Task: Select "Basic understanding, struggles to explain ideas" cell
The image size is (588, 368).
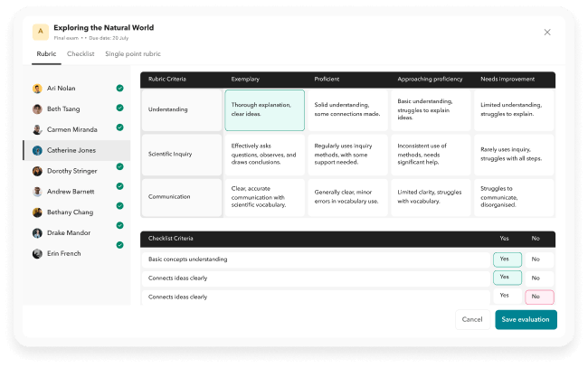Action: 431,110
